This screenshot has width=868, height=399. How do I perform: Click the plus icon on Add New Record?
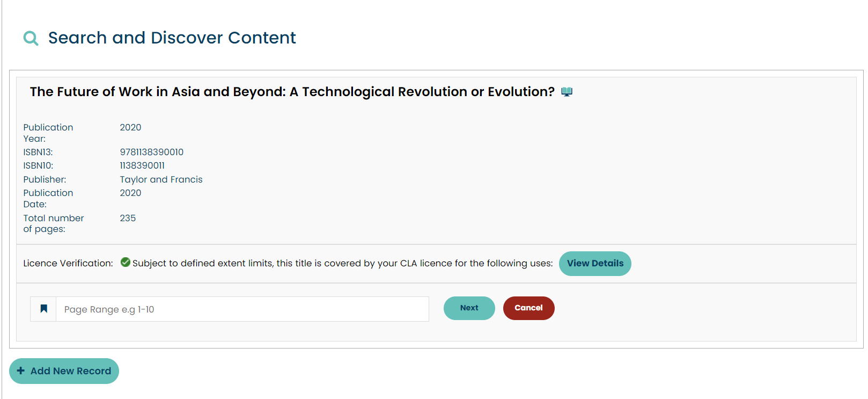(21, 371)
